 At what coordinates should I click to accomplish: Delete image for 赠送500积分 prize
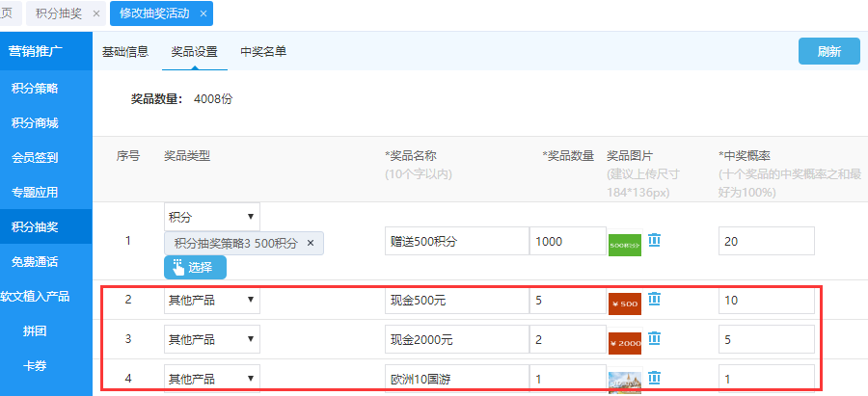pos(654,240)
